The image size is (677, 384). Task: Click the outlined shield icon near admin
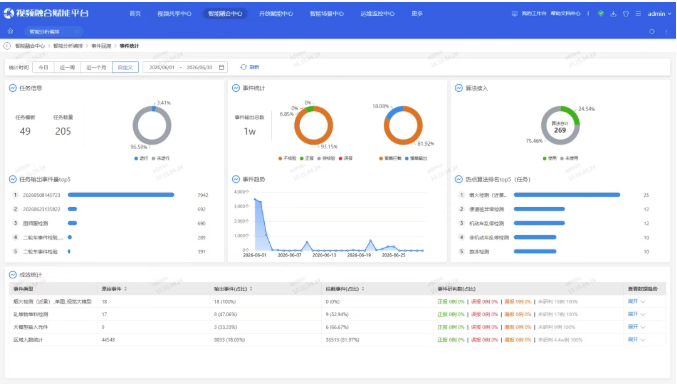pyautogui.click(x=626, y=14)
